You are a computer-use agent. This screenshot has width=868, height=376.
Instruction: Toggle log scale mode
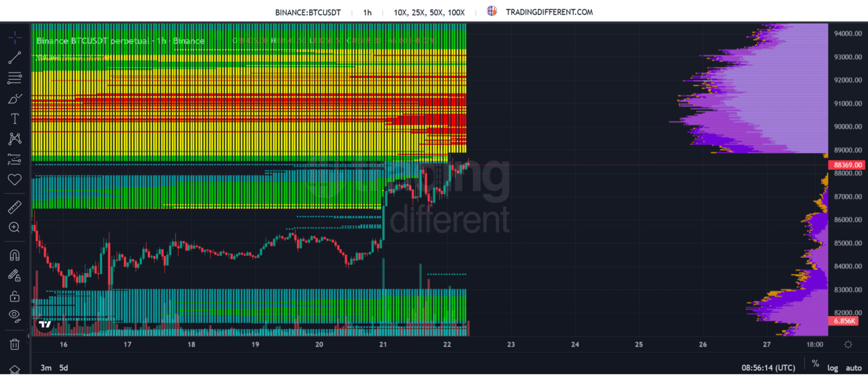(x=832, y=368)
